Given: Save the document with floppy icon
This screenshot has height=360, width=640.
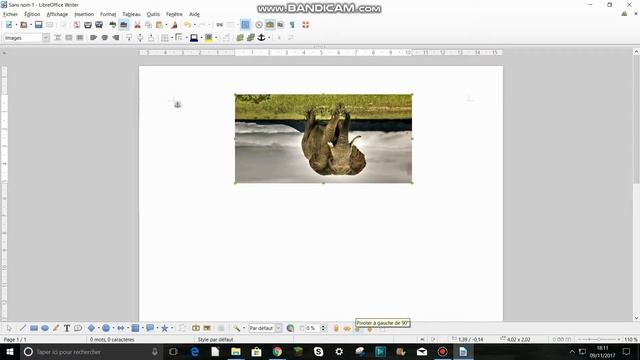Looking at the screenshot, I should click(x=38, y=25).
